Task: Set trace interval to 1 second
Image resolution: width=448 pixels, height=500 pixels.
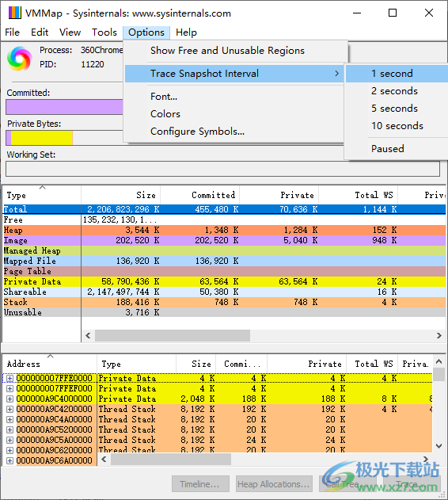Action: point(397,74)
